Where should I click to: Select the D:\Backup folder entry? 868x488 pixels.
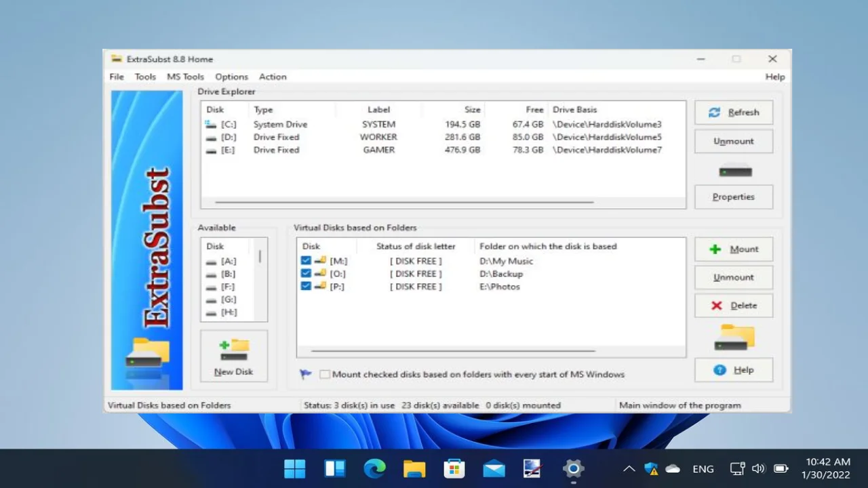pos(501,274)
